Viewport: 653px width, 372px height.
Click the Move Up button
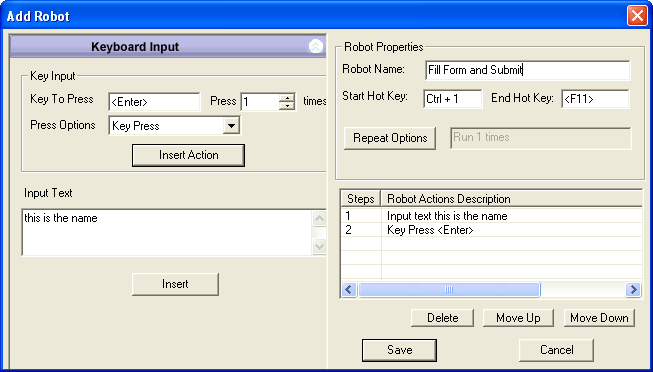[x=518, y=318]
